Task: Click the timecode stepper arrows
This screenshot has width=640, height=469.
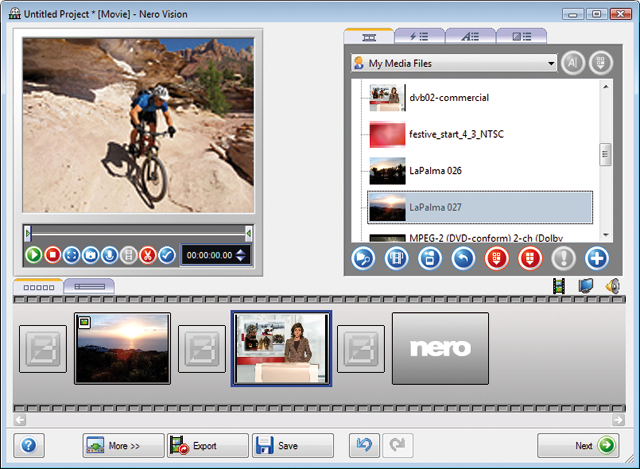Action: click(240, 255)
